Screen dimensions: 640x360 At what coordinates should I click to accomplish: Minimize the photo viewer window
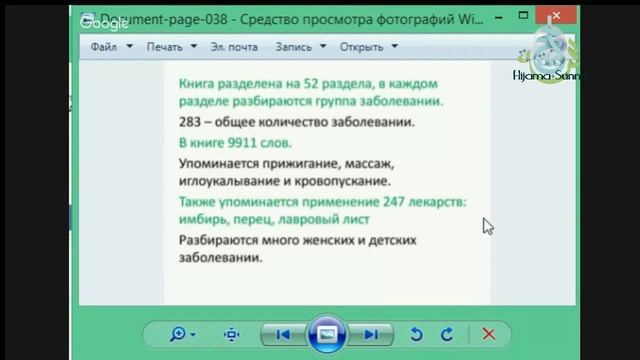pyautogui.click(x=498, y=18)
